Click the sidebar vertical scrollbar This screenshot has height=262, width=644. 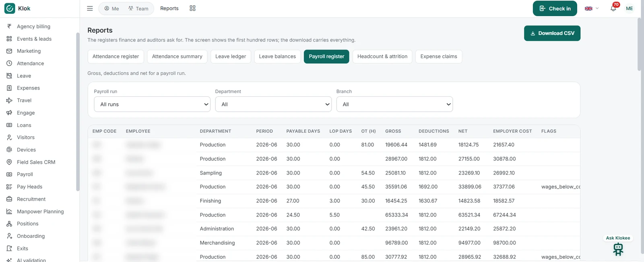pos(78,112)
